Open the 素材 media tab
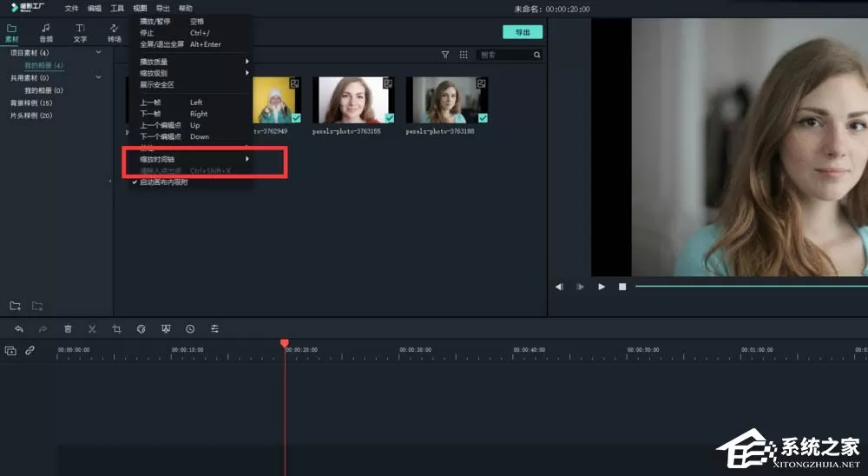This screenshot has width=868, height=476. pos(11,33)
